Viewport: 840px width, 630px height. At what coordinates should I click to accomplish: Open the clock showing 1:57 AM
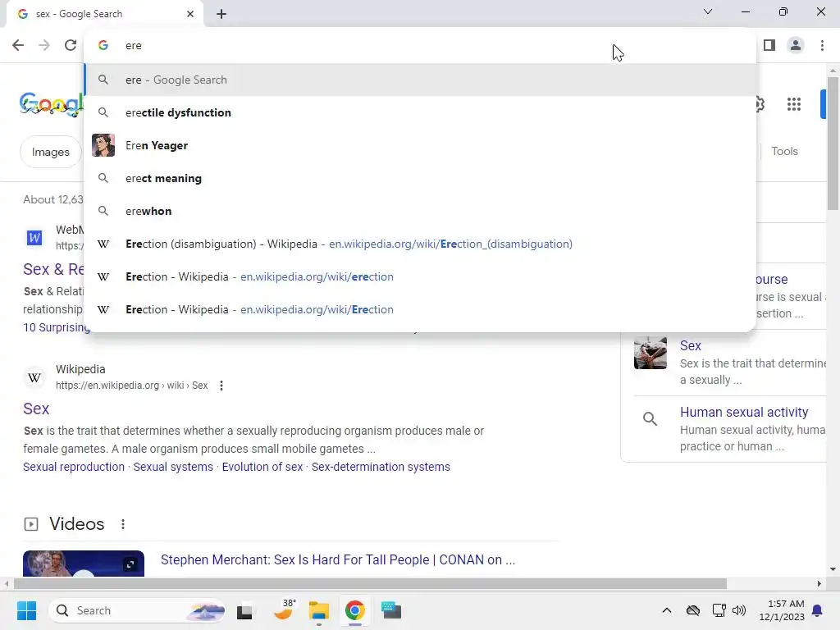(x=782, y=610)
